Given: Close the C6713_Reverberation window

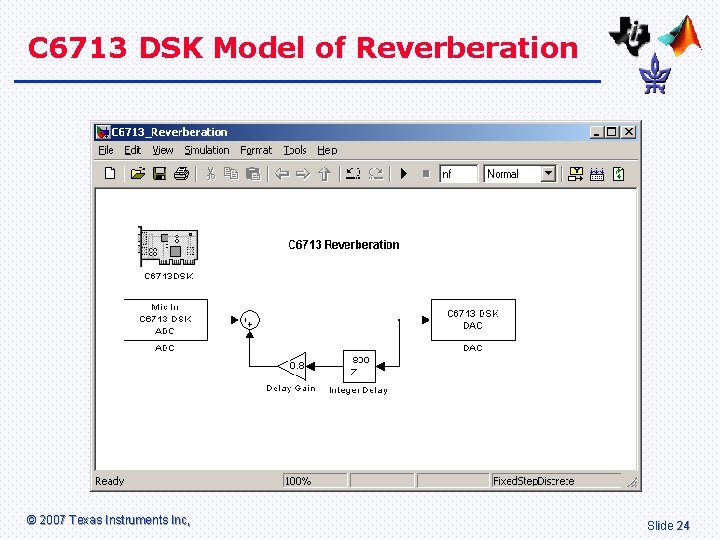Looking at the screenshot, I should click(629, 132).
